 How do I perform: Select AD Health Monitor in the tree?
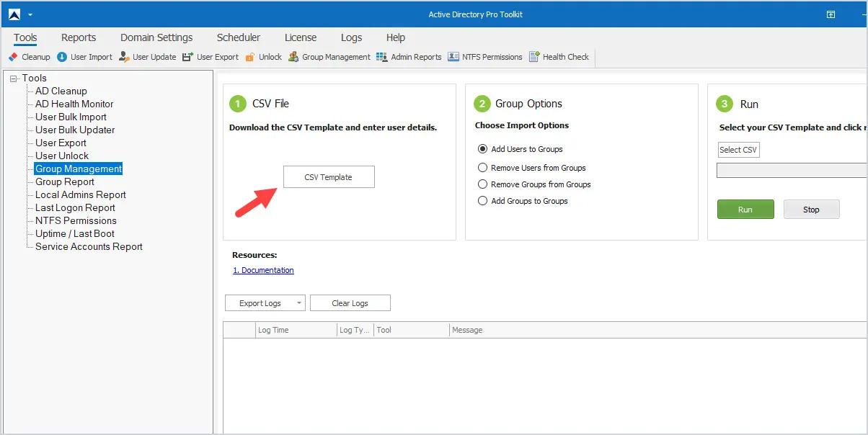[74, 104]
